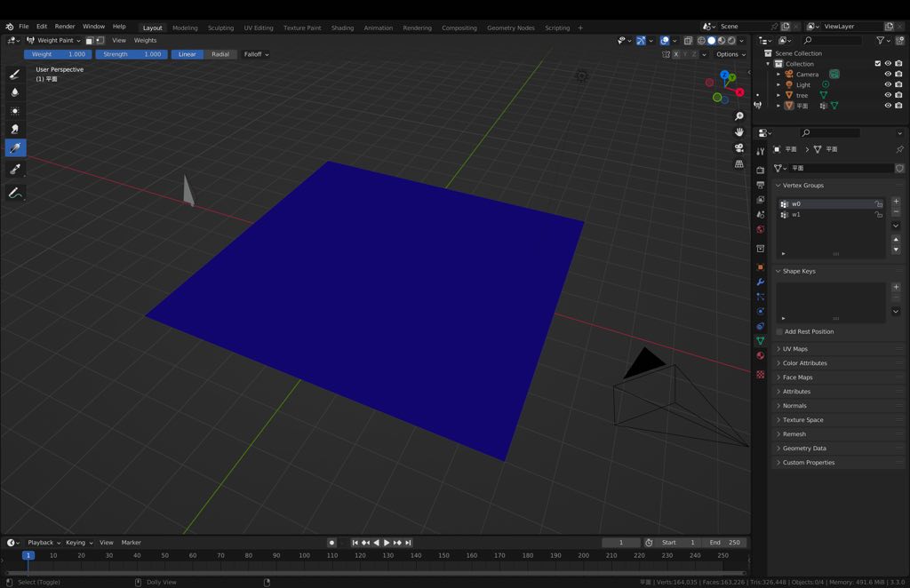Viewport: 910px width, 588px height.
Task: Switch to the Sculpting workspace tab
Action: [220, 27]
